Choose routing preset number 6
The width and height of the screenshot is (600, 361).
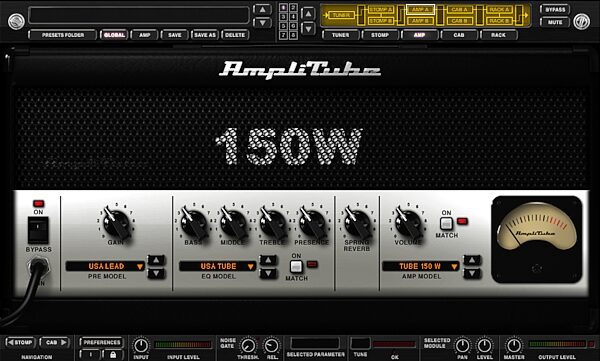tap(293, 26)
